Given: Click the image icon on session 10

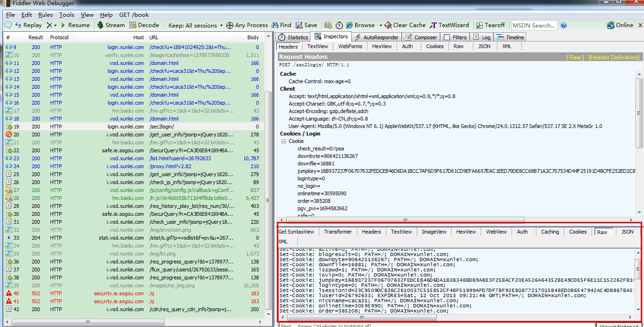Looking at the screenshot, I should pos(9,55).
